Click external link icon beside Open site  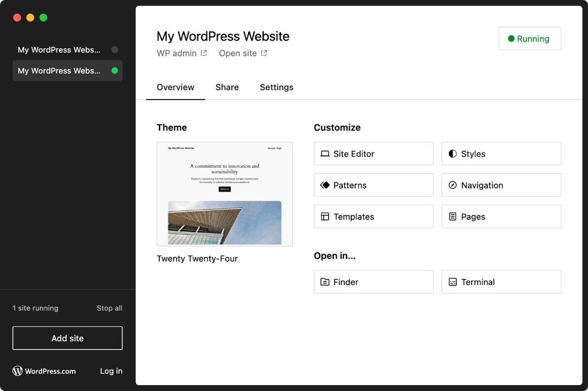(x=264, y=53)
